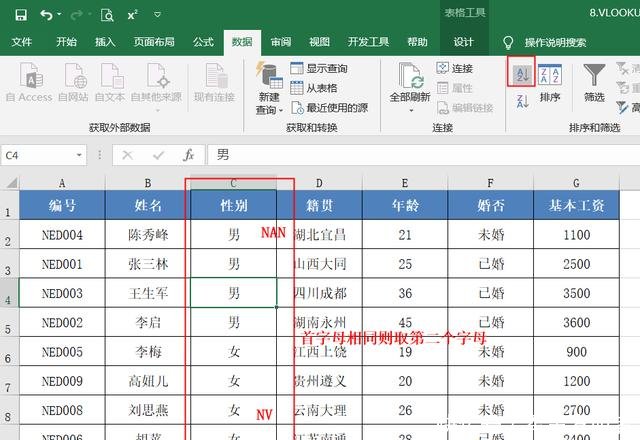Click the Undo arrow icon
Screen dimensions: 640x440
coord(46,15)
